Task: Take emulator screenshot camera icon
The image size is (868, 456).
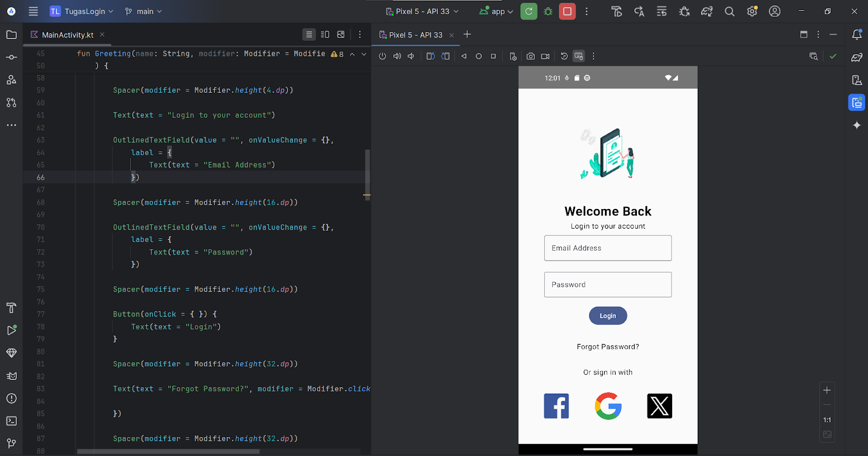Action: click(x=531, y=56)
